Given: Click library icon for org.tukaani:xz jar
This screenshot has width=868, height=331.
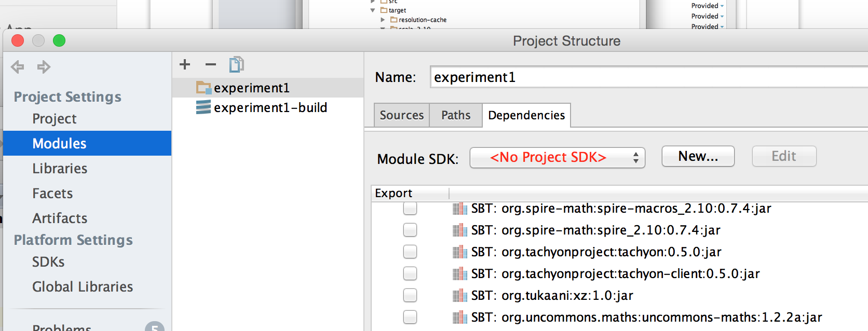Looking at the screenshot, I should pyautogui.click(x=459, y=296).
